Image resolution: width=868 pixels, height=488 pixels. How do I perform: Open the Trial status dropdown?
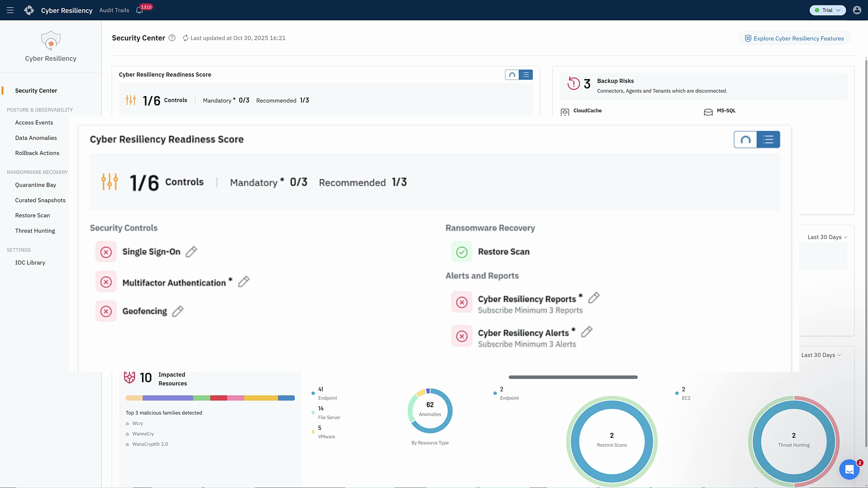point(827,10)
